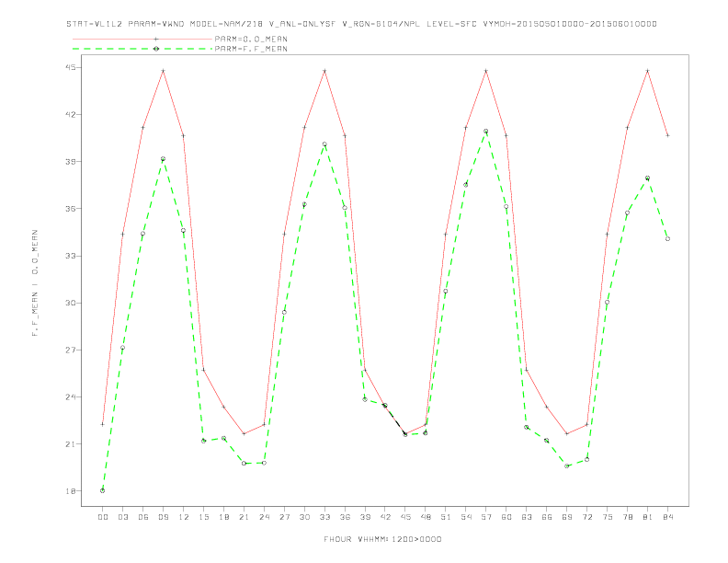Image resolution: width=728 pixels, height=563 pixels.
Task: Click the red line peak at hour 09
Action: 163,71
